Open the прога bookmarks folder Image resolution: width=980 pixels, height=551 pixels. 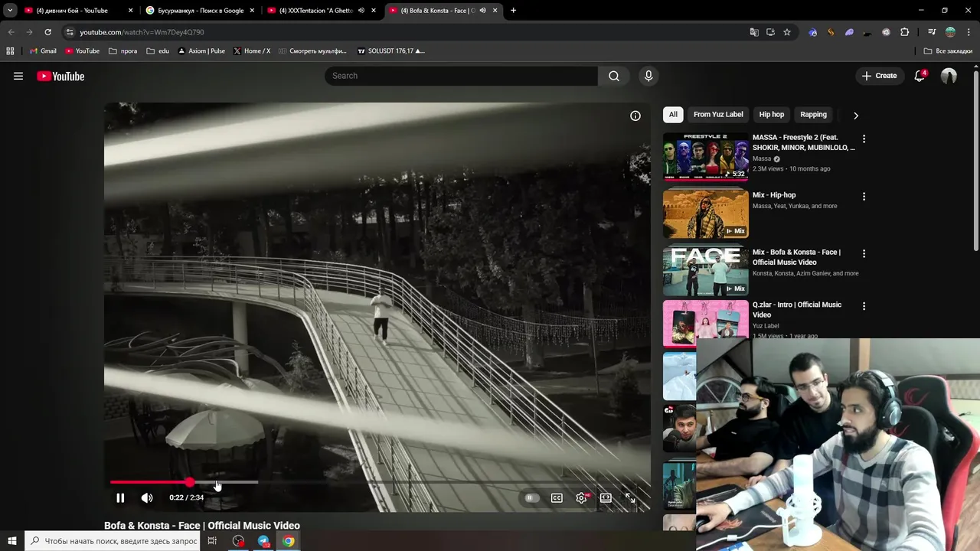click(122, 51)
